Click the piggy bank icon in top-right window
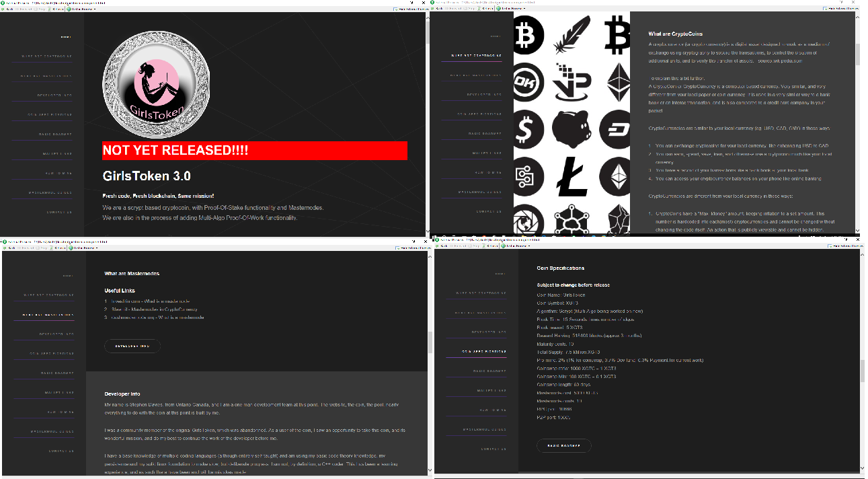The image size is (868, 479). tap(571, 129)
